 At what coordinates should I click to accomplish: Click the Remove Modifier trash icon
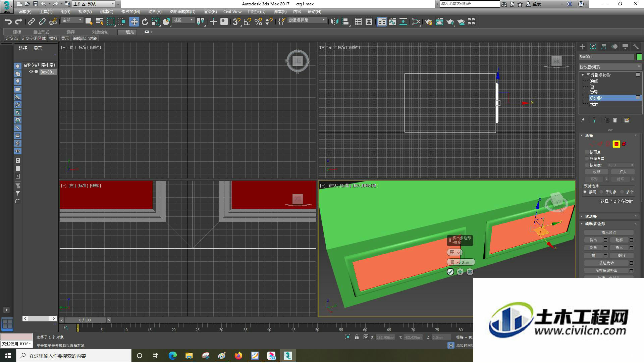click(615, 120)
